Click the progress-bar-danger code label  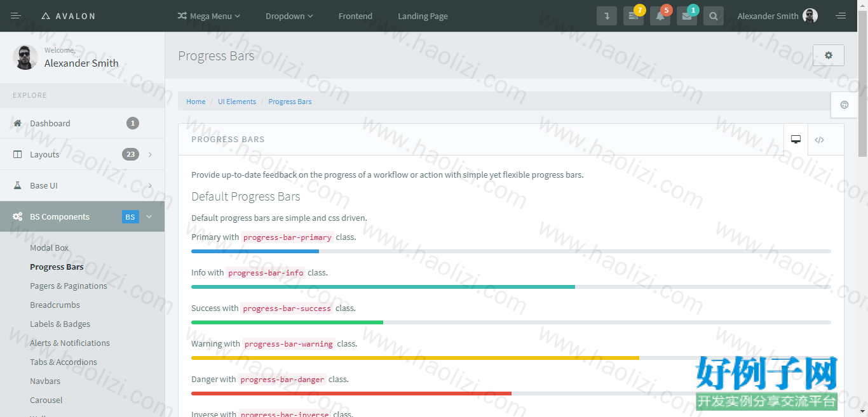282,380
